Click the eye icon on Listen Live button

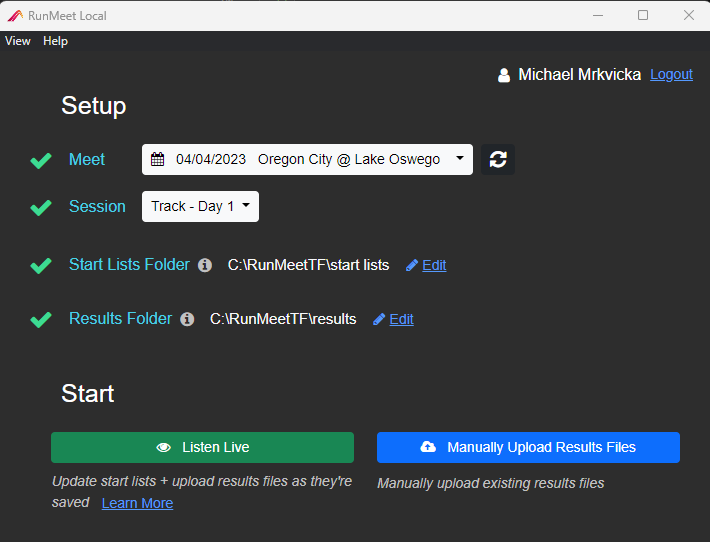163,448
